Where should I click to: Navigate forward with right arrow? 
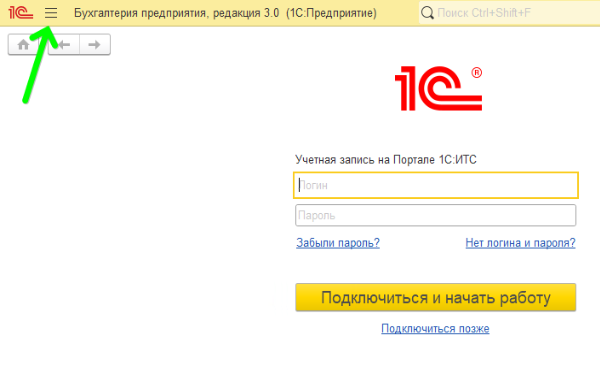95,45
